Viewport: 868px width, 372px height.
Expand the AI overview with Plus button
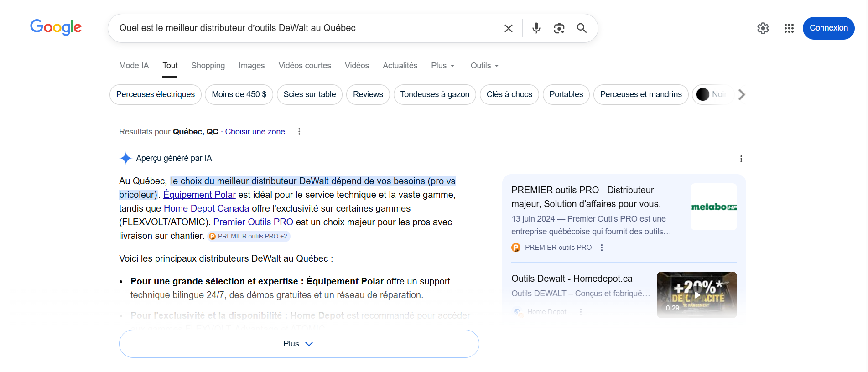pyautogui.click(x=299, y=344)
